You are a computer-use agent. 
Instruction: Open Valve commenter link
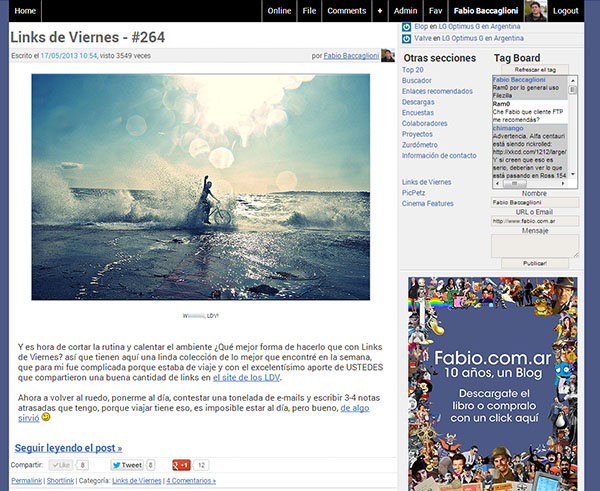(423, 38)
